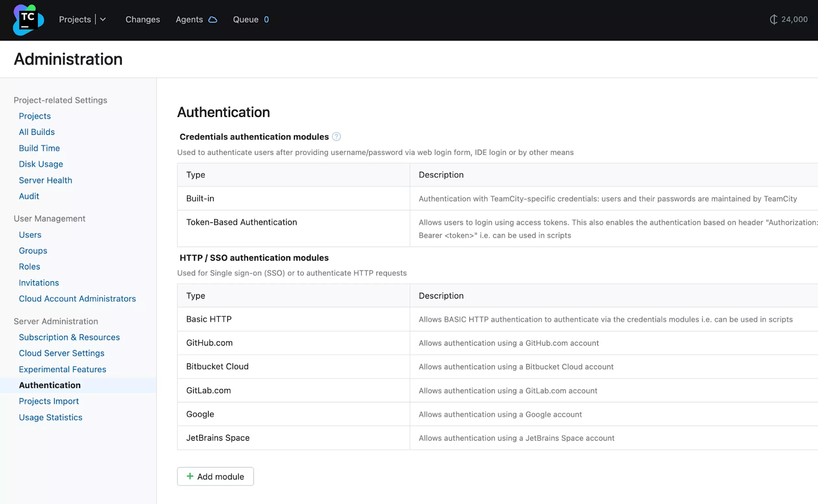The height and width of the screenshot is (504, 818).
Task: Click the Description header of the HTTP / SSO table
Action: (x=441, y=296)
